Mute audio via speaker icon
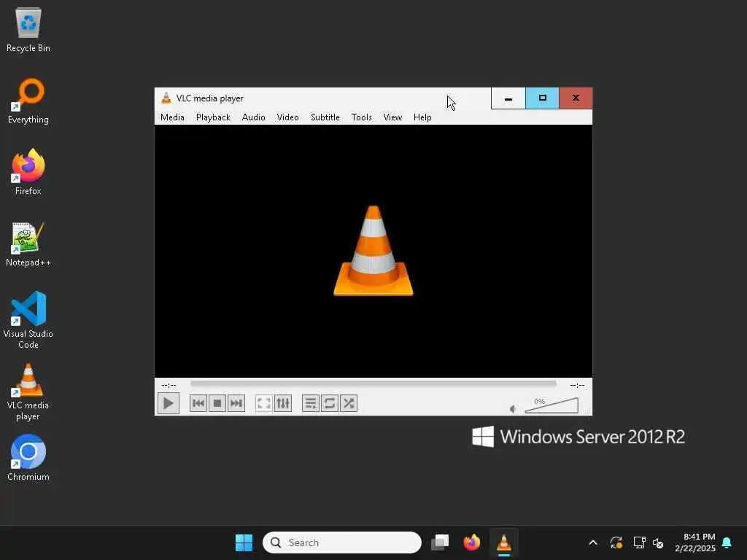 pos(513,408)
